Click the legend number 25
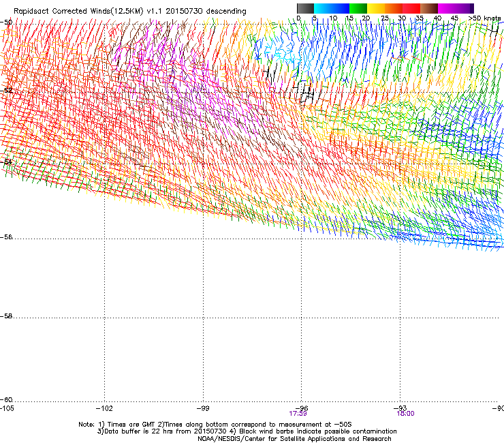504x443 pixels. tap(385, 18)
